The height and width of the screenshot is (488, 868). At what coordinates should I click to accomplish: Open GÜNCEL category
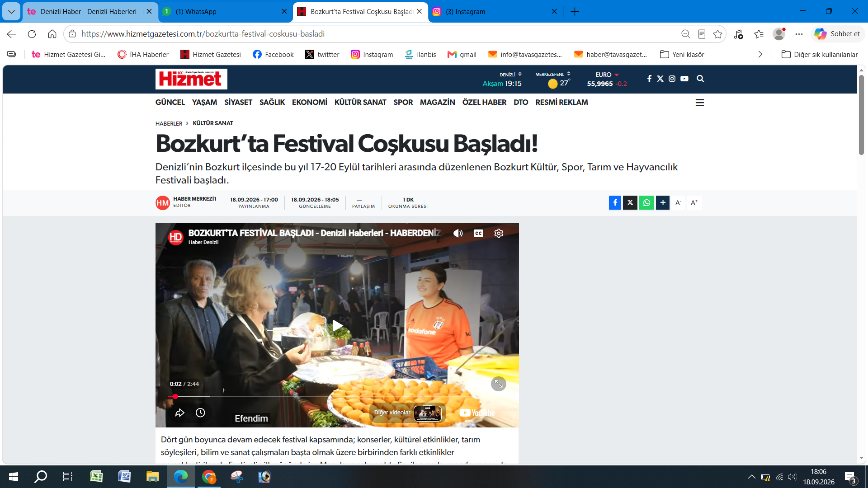tap(170, 102)
